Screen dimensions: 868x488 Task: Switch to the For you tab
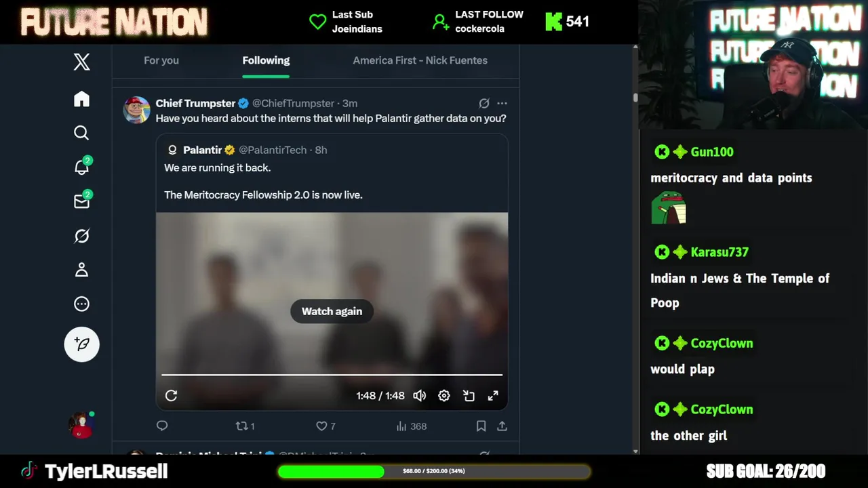161,60
